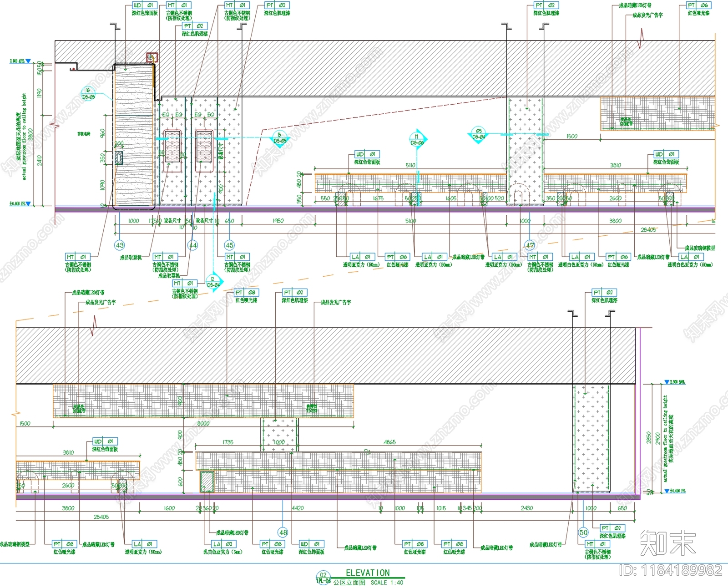Image resolution: width=728 pixels, height=588 pixels.
Task: Click grid bubble number 43
Action: coord(119,245)
